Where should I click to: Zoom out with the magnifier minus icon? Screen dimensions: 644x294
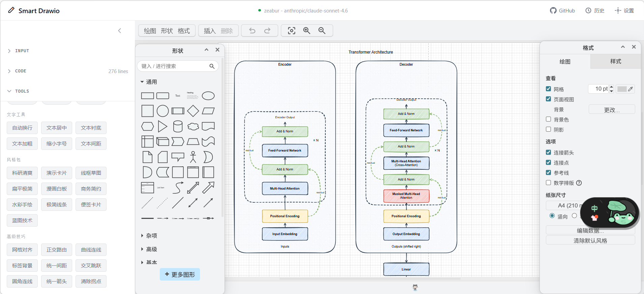(322, 31)
